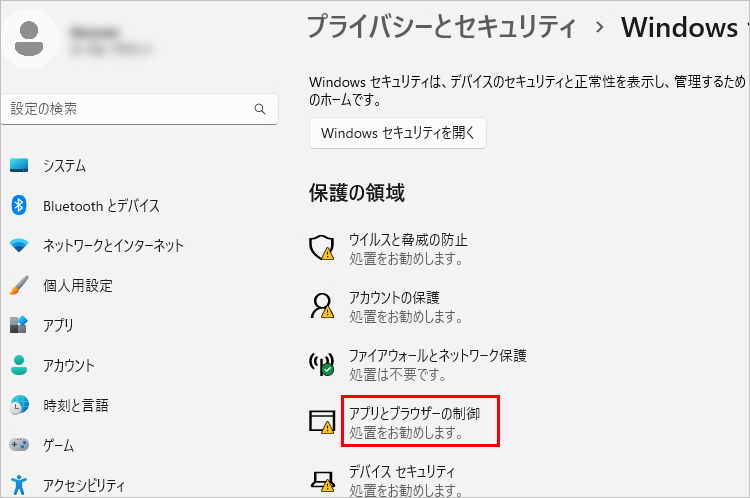Open the ゲーム settings page
750x498 pixels.
pos(58,446)
